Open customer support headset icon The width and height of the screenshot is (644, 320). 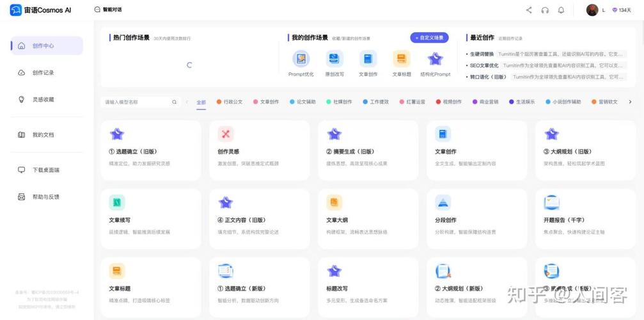point(545,10)
